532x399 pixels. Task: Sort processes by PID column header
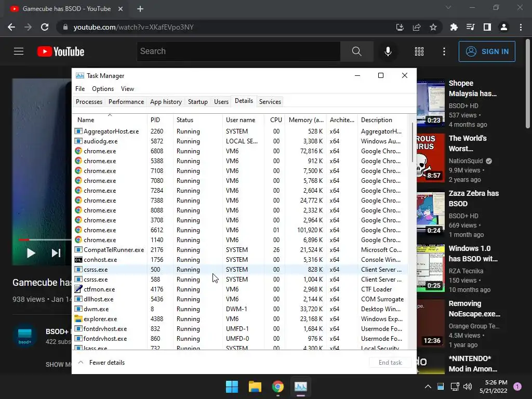(x=160, y=120)
